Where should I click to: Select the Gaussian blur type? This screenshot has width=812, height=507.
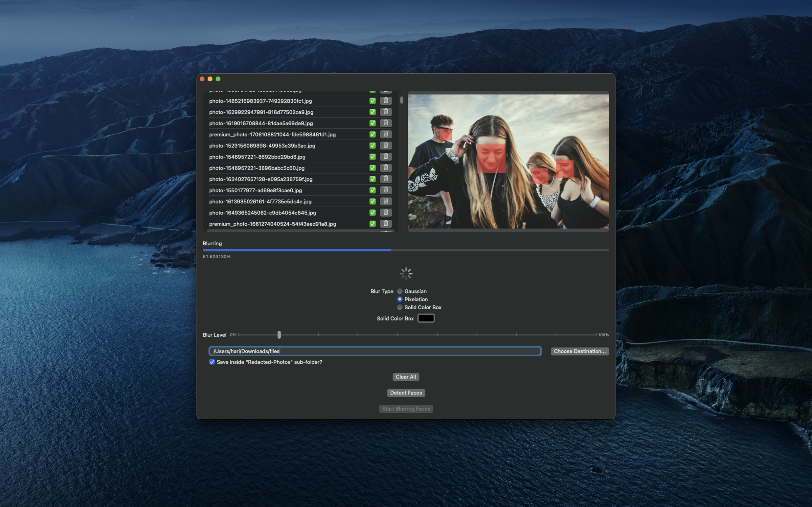[400, 291]
